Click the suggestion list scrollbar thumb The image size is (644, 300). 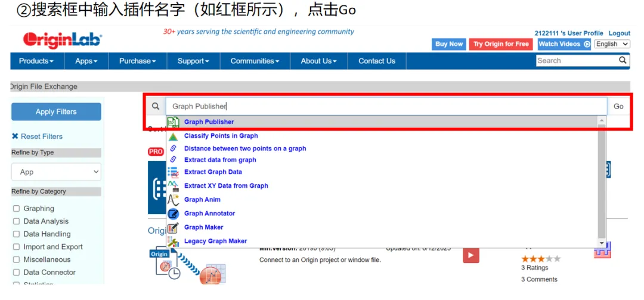(x=602, y=181)
